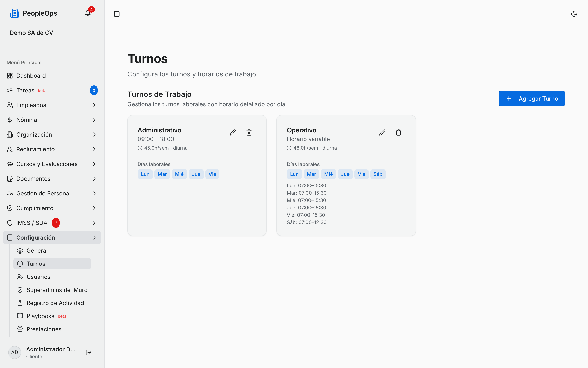Click the Cursos graduation cap icon

click(10, 164)
